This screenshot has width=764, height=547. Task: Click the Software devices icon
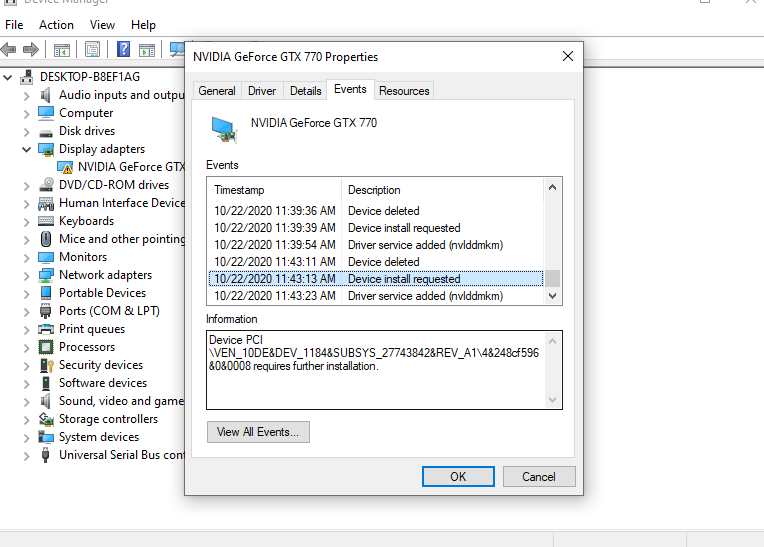[46, 383]
